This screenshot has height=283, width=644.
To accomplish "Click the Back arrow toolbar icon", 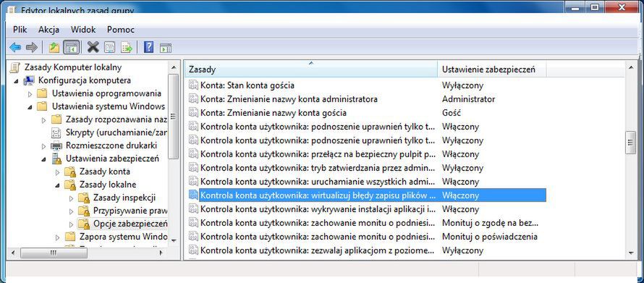I will click(x=15, y=48).
